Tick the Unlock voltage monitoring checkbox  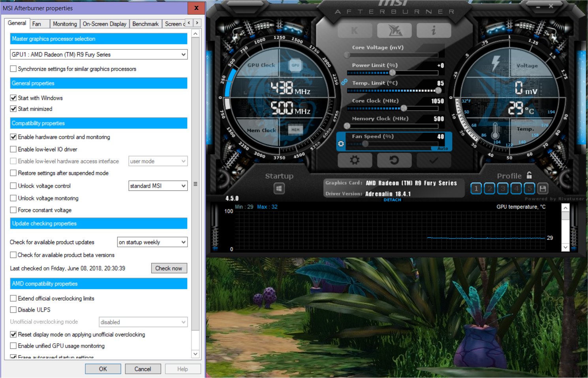click(x=13, y=198)
